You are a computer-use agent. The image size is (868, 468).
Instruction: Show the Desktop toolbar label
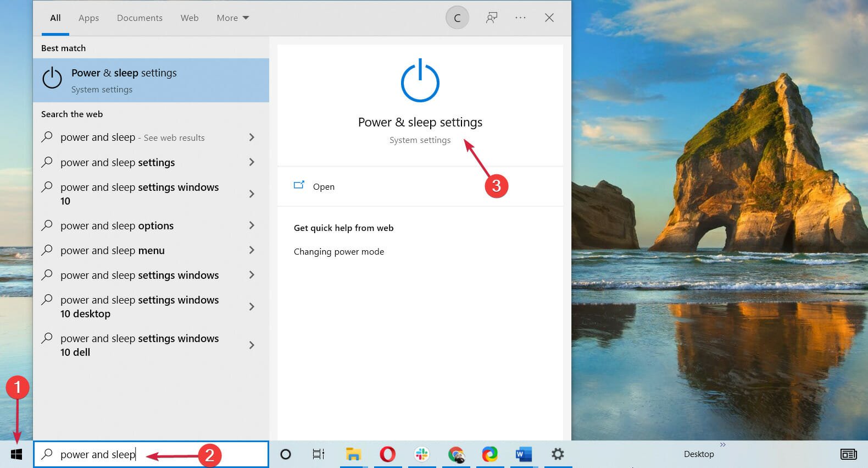(699, 454)
